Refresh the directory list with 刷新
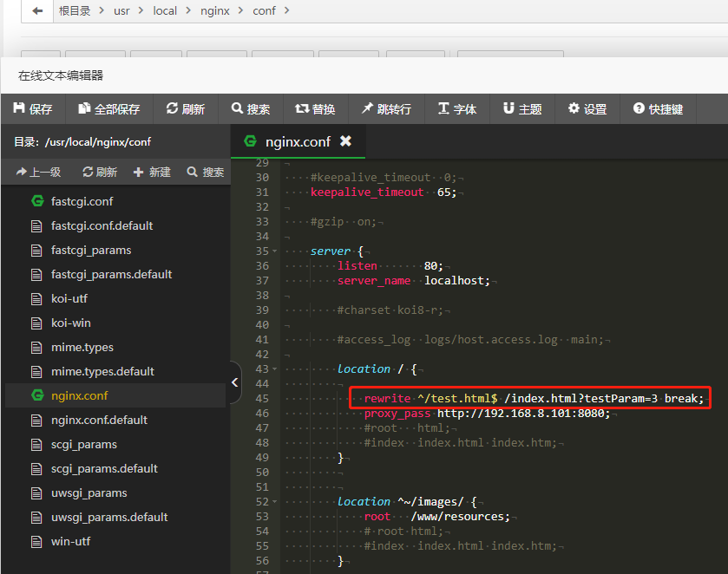The image size is (728, 574). pyautogui.click(x=100, y=173)
